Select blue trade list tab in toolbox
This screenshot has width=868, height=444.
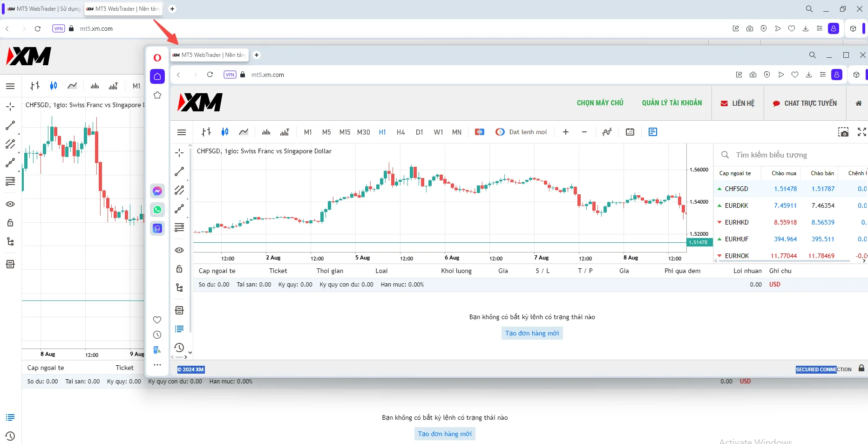pos(179,329)
